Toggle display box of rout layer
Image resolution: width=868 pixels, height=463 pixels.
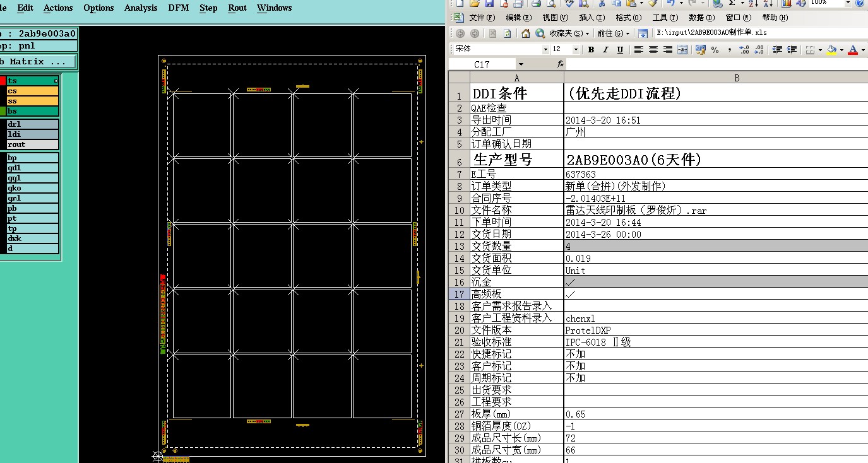[3, 144]
